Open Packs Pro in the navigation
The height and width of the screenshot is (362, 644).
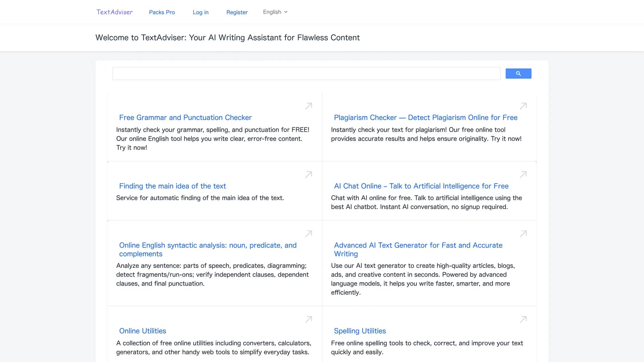pyautogui.click(x=162, y=12)
